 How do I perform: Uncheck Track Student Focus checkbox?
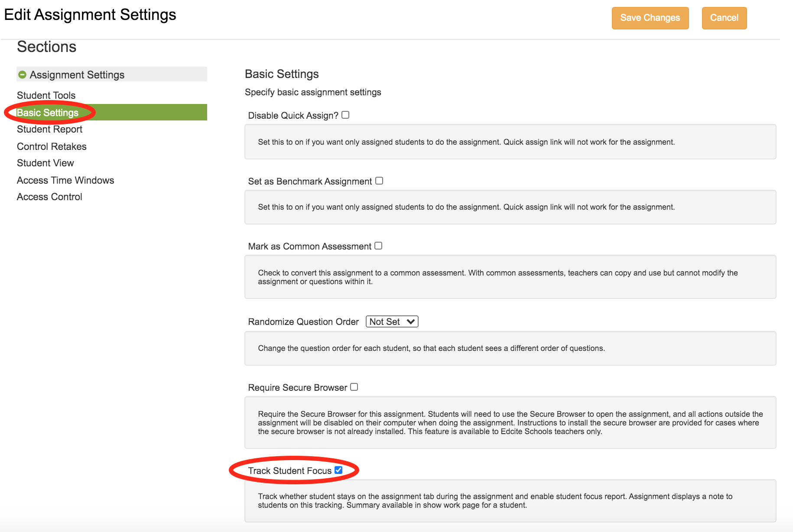[338, 470]
